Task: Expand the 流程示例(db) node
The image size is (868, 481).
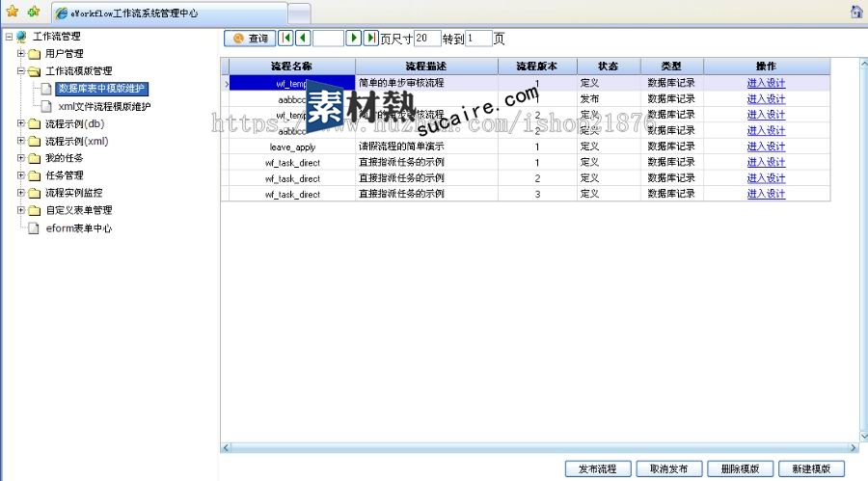Action: [20, 123]
